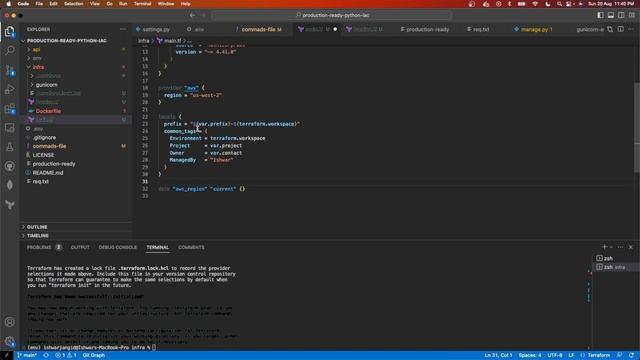640x360 pixels.
Task: Open the command center search box
Action: [x=332, y=15]
